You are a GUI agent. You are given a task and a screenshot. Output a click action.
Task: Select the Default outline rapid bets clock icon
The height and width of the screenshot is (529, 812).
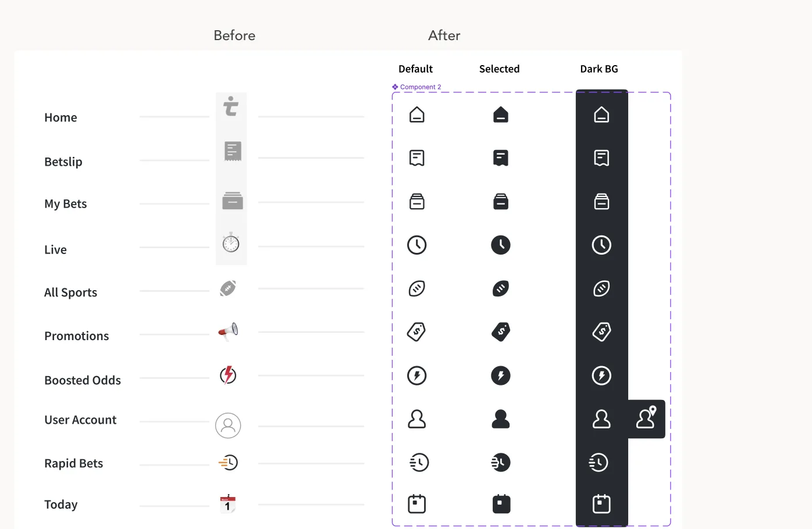(x=419, y=463)
